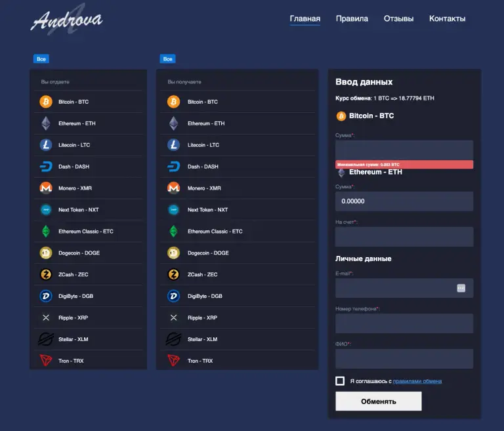Click the Stellar icon in 'Вы отдаете' list
The height and width of the screenshot is (431, 504).
(x=46, y=339)
